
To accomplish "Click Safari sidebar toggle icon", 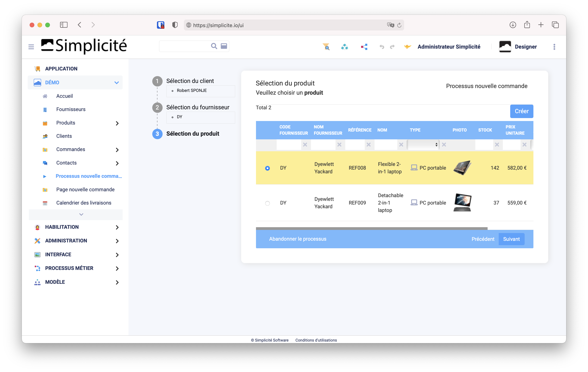I will 64,25.
